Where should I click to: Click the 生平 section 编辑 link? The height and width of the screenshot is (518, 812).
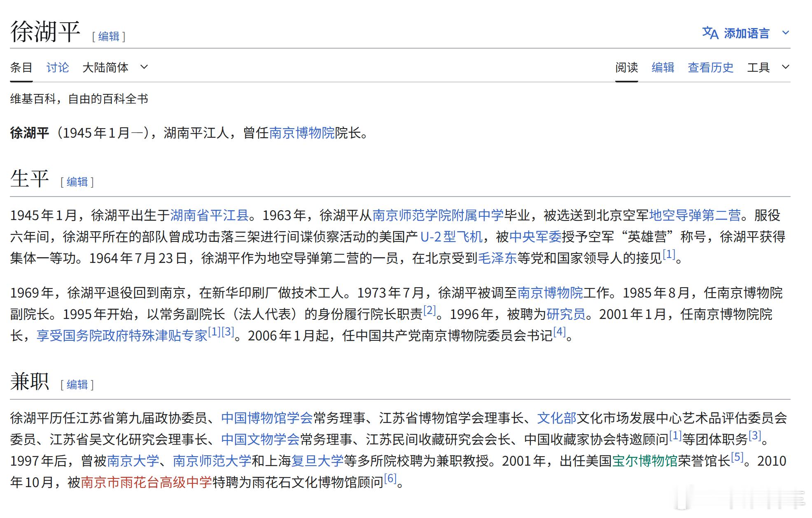pos(77,182)
